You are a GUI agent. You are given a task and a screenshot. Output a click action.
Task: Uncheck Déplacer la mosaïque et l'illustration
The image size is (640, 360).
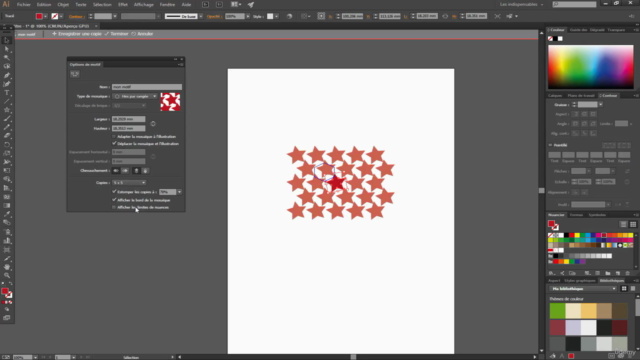point(114,143)
